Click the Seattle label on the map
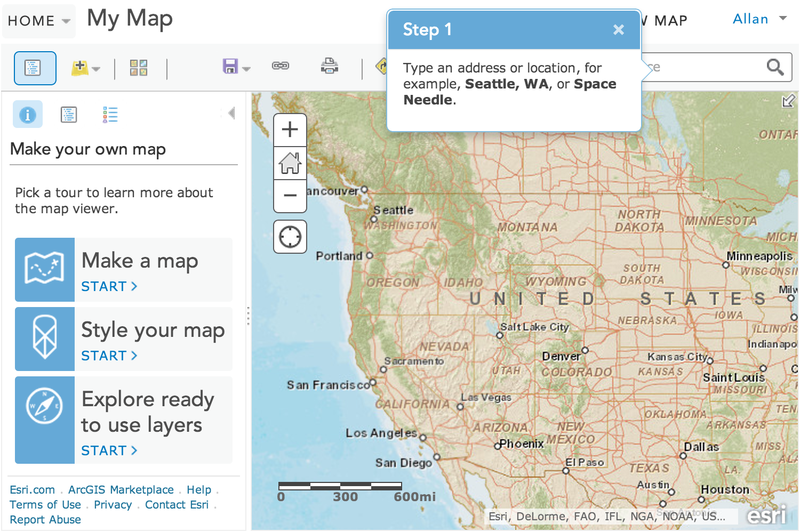The width and height of the screenshot is (800, 532). click(x=394, y=211)
